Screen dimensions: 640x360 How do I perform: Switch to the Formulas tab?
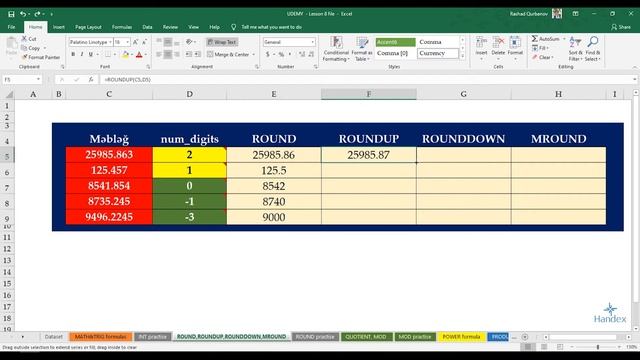tap(122, 27)
